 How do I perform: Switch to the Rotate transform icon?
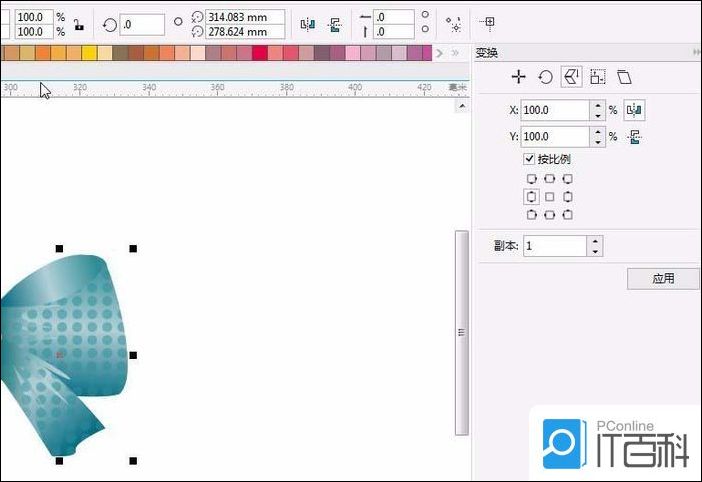tap(545, 77)
